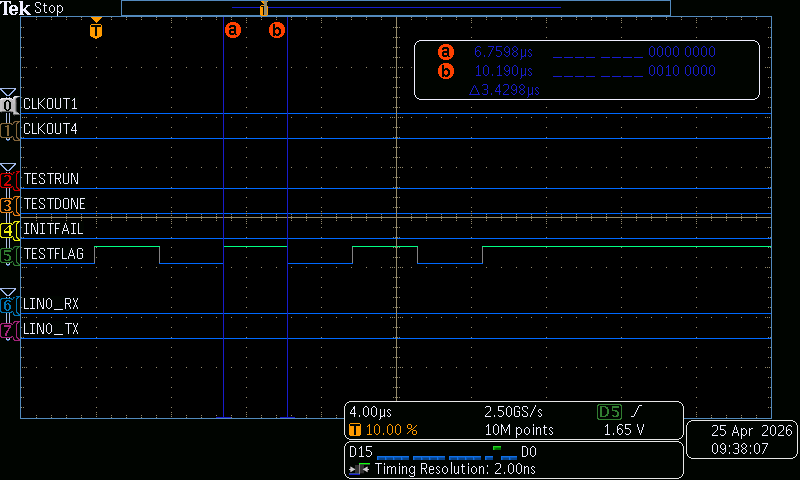Viewport: 800px width, 480px height.
Task: Click the rising edge trigger slope icon
Action: pos(636,411)
